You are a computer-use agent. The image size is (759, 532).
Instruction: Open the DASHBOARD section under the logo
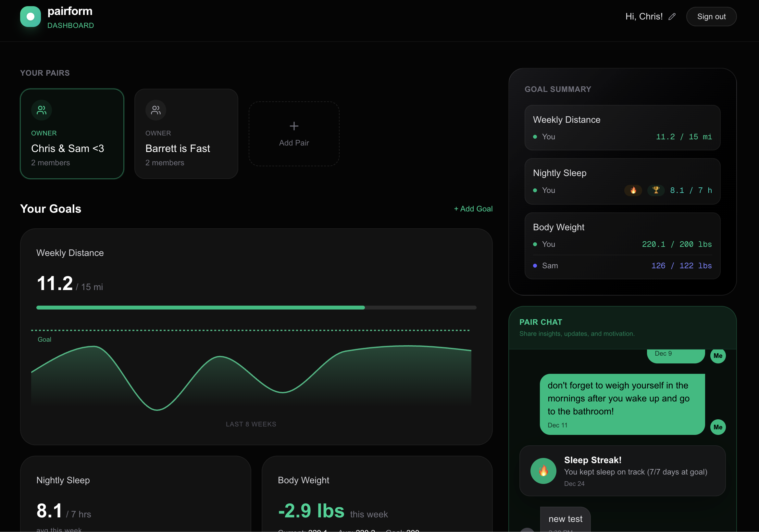70,25
